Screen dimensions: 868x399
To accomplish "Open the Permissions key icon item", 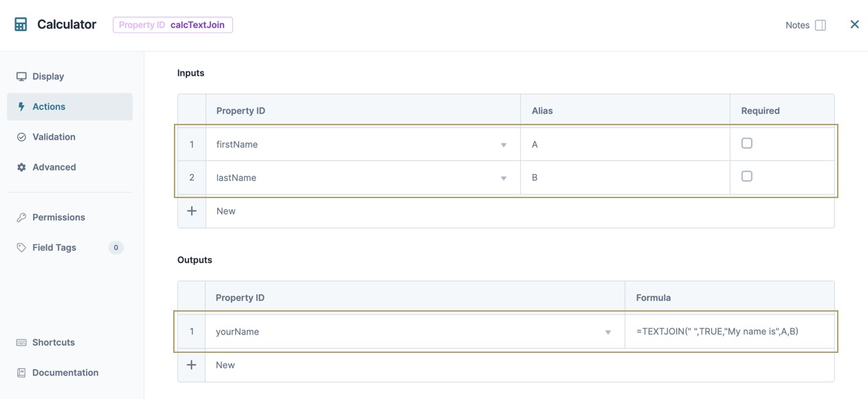I will [51, 217].
